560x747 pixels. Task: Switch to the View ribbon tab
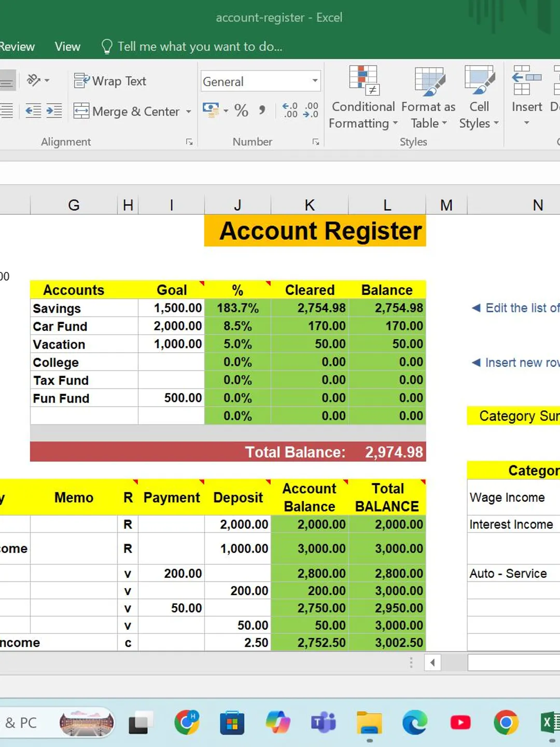click(67, 47)
